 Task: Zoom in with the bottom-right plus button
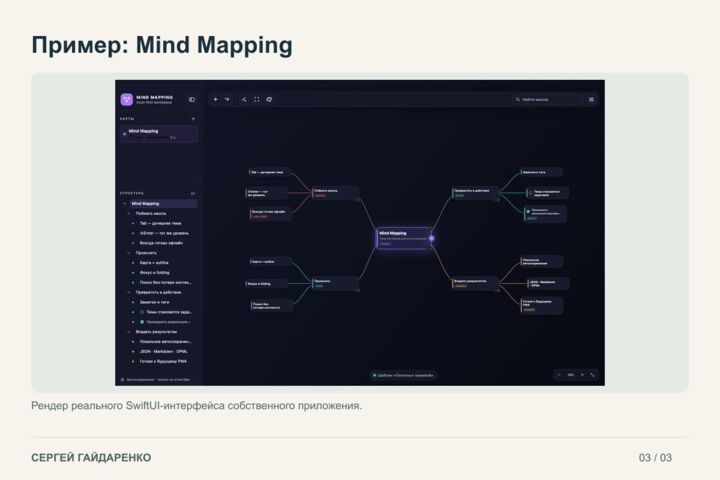point(582,375)
